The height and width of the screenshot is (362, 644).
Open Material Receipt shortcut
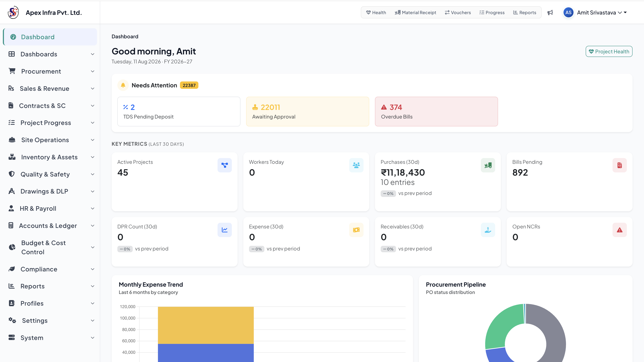(415, 13)
